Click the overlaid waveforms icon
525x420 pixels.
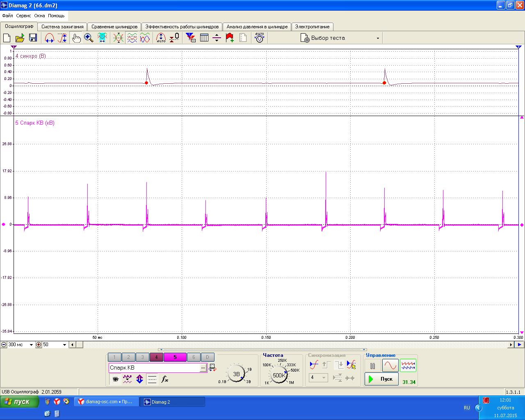pyautogui.click(x=118, y=38)
